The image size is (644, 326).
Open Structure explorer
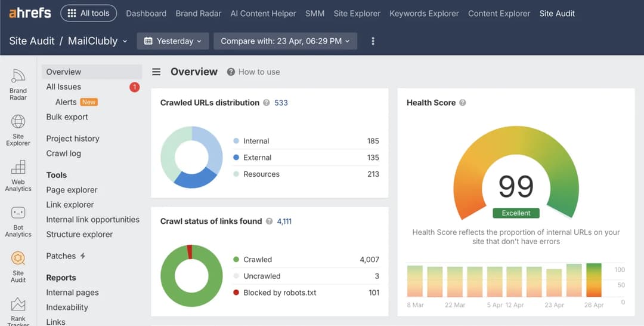(79, 234)
